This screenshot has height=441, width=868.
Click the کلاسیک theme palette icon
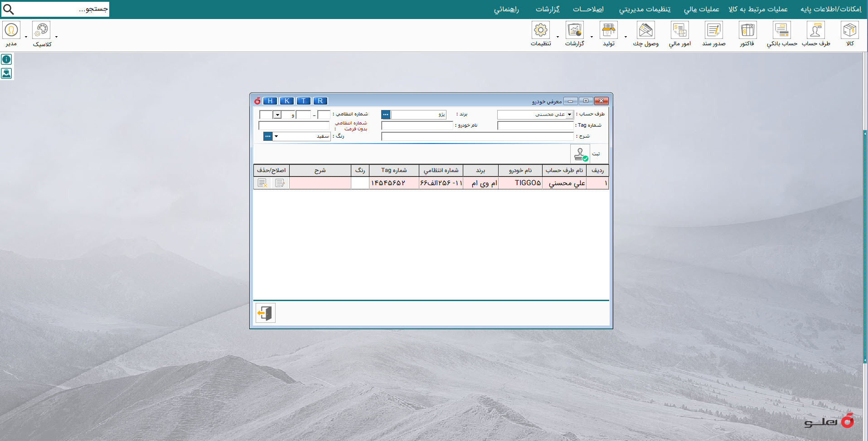41,30
